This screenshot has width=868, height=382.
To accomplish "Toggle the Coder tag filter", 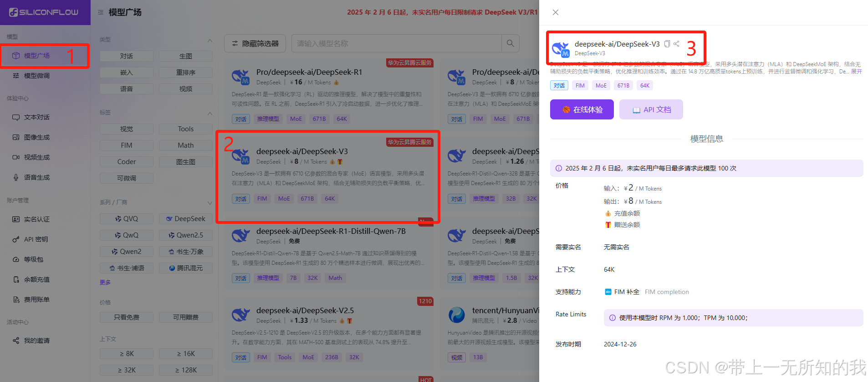I will pos(127,162).
